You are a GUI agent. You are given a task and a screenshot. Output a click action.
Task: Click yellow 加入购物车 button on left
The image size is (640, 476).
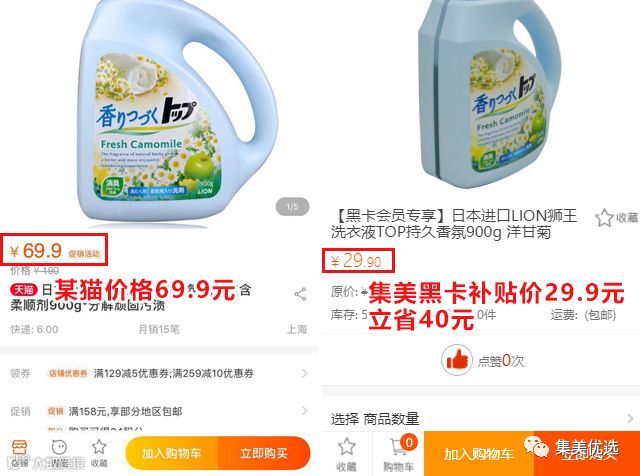tap(172, 453)
